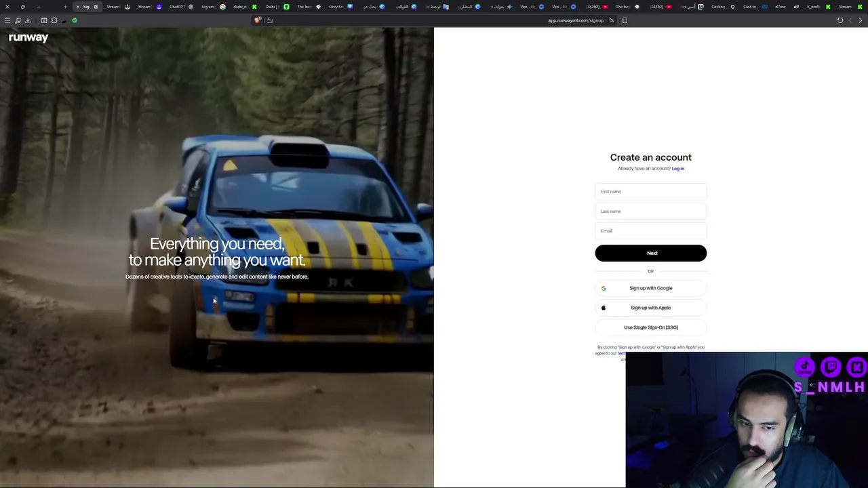Click the runway logo
The height and width of the screenshot is (488, 868).
coord(28,38)
